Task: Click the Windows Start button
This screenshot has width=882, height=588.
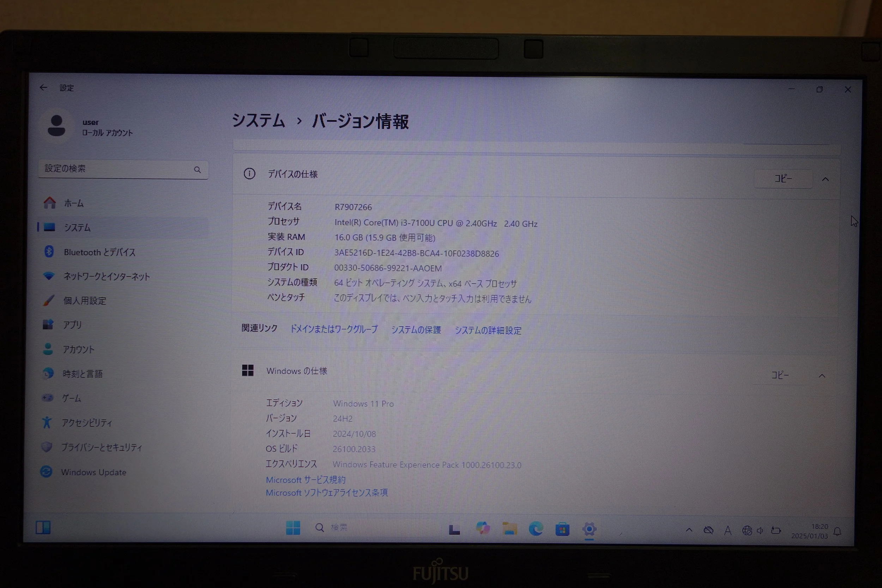Action: (292, 528)
